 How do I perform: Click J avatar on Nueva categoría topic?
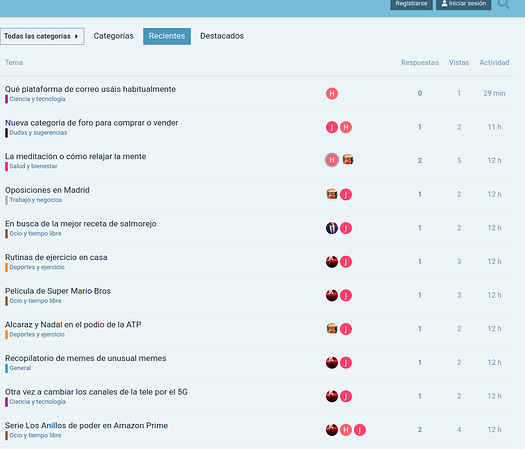tap(332, 127)
